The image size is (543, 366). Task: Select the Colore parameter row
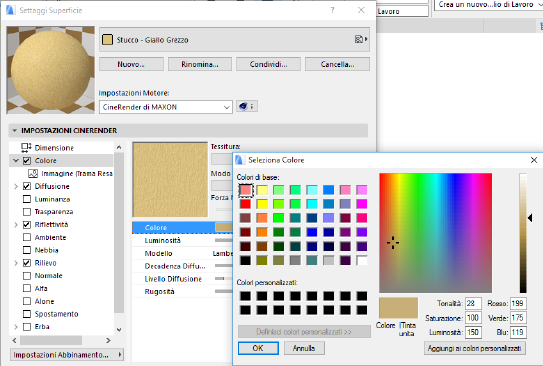(182, 227)
